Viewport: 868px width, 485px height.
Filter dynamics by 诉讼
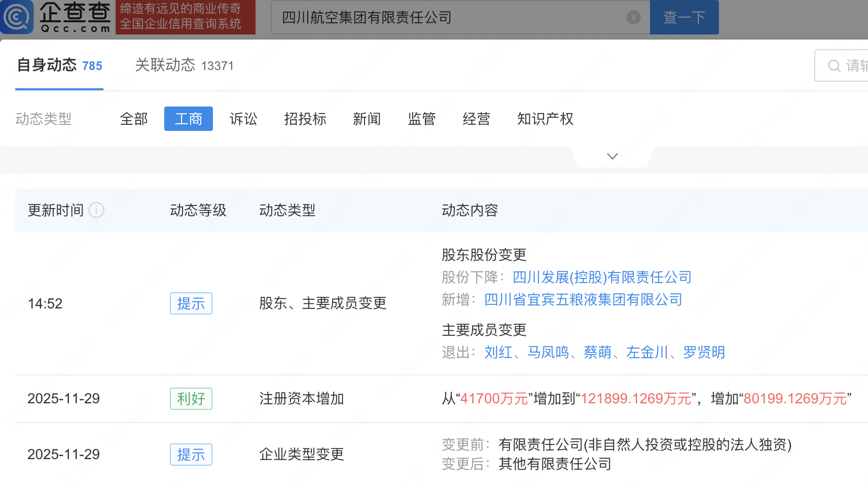243,119
